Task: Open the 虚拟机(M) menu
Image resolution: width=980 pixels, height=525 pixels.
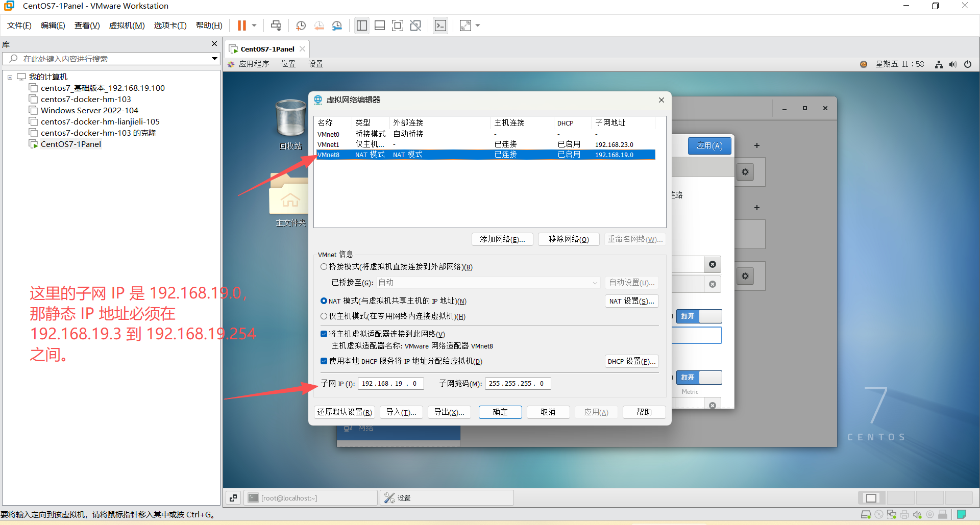Action: pyautogui.click(x=127, y=26)
